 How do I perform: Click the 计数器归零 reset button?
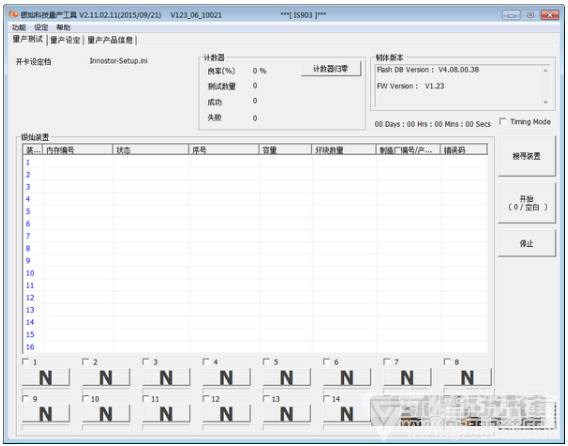331,68
